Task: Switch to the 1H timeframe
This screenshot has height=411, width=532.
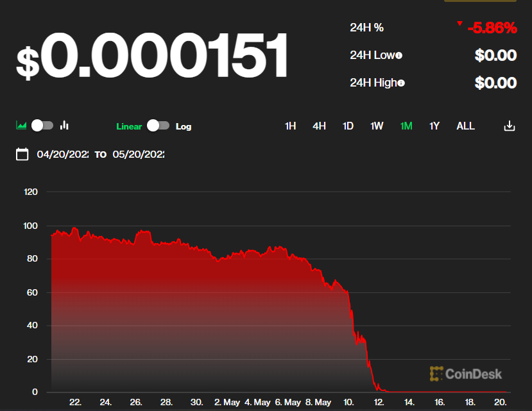Action: coord(289,126)
